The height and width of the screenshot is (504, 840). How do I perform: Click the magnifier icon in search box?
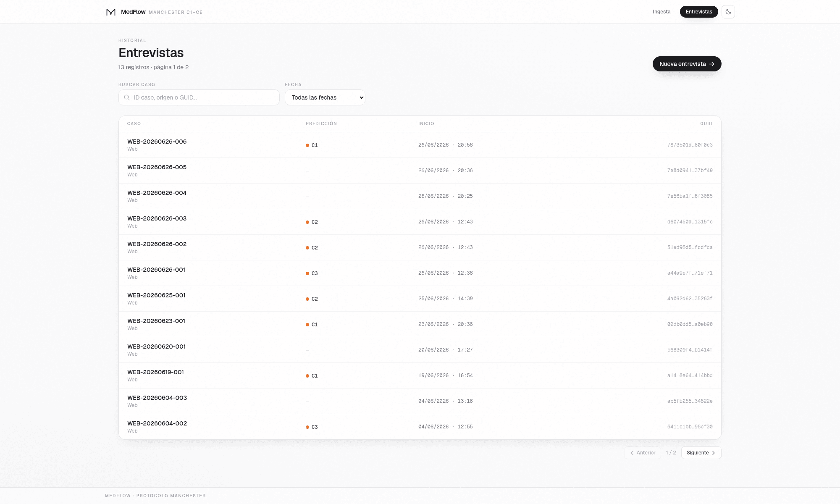click(x=127, y=97)
